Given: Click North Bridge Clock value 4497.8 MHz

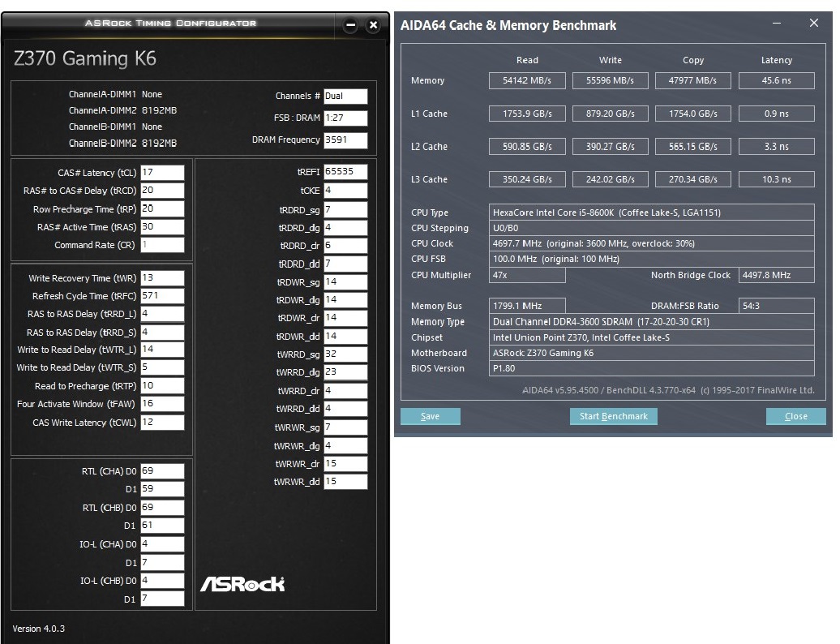Looking at the screenshot, I should point(776,275).
